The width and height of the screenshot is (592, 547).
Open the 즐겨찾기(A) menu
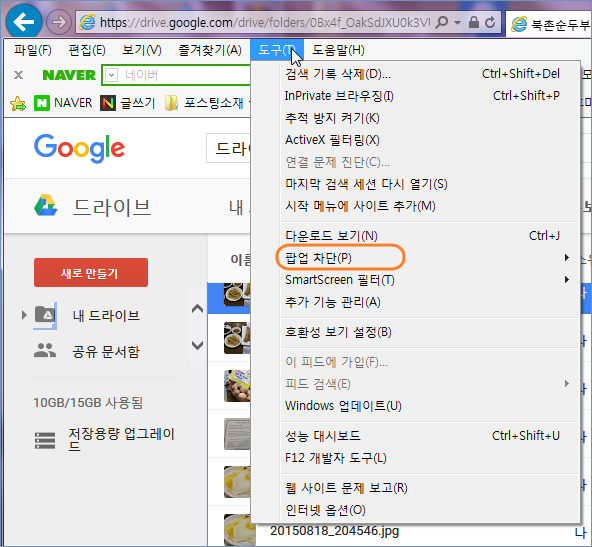click(210, 50)
